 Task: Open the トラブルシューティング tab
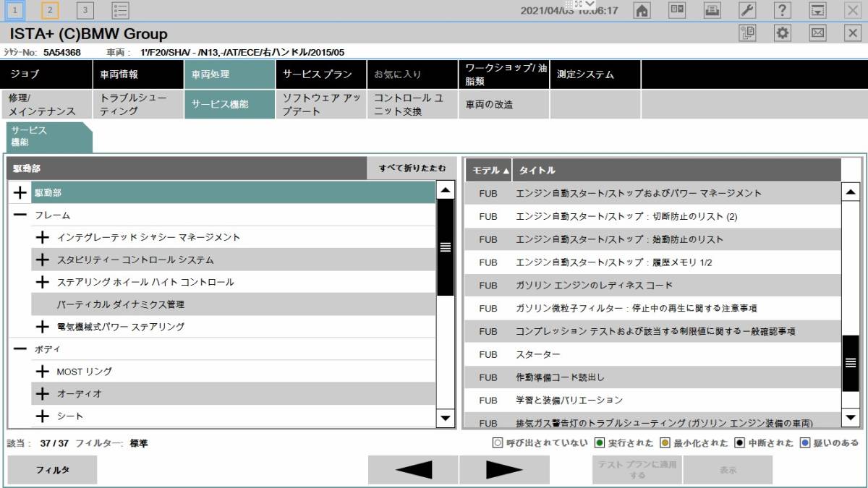click(136, 103)
